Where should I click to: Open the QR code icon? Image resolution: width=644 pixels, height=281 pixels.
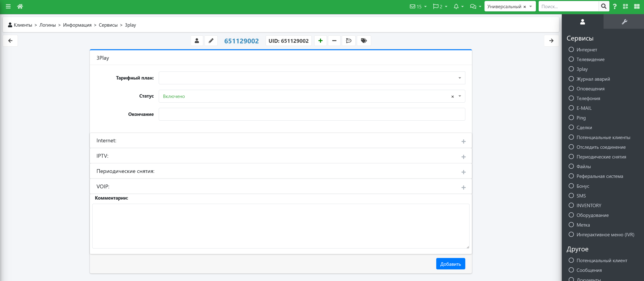point(626,6)
